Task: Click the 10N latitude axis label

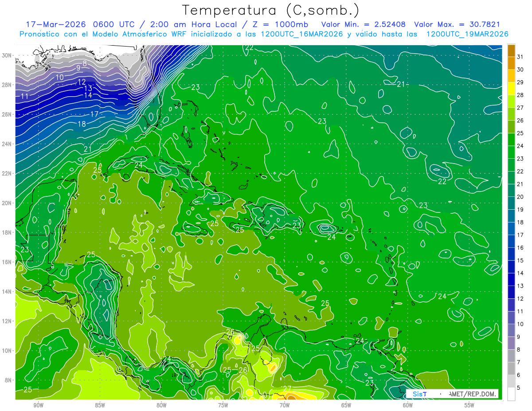Action: 7,350
